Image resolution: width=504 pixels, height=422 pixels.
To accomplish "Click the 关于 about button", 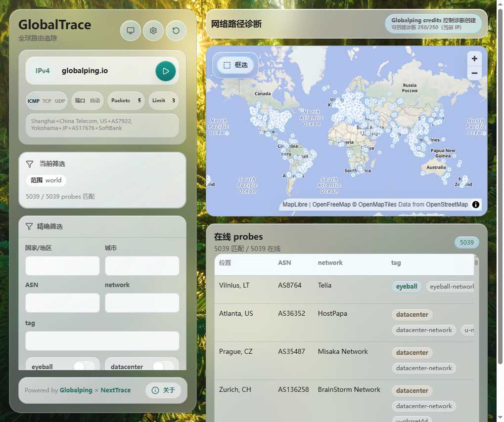I will coord(163,390).
